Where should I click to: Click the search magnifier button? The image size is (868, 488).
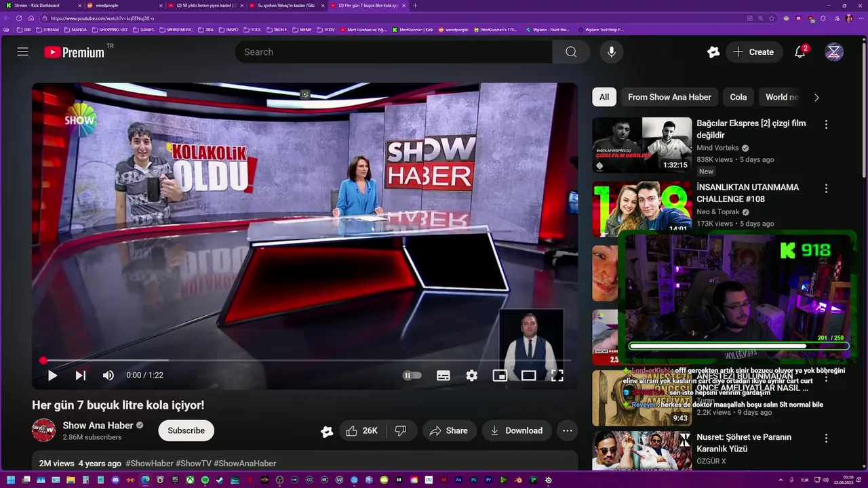pyautogui.click(x=571, y=52)
